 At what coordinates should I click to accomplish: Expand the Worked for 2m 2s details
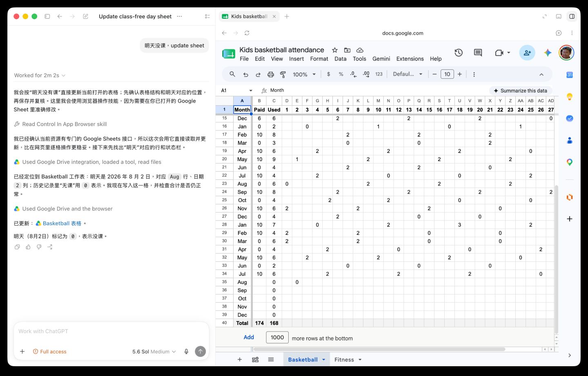click(x=40, y=75)
